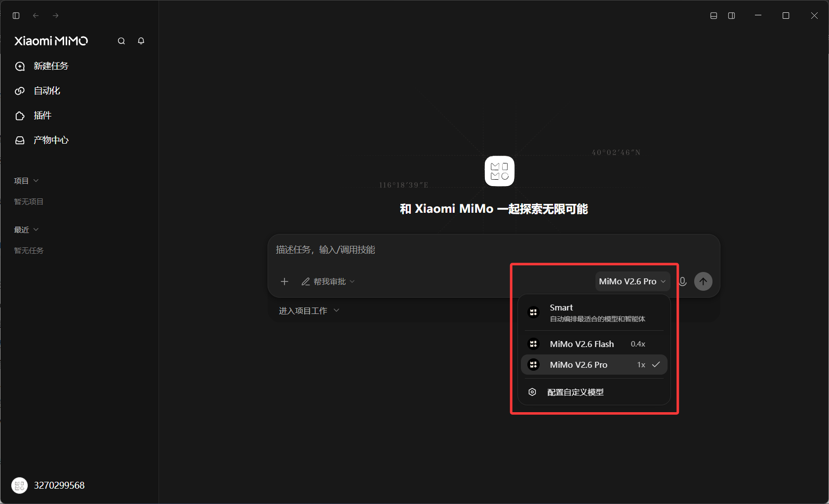Click the 暂无项目 text
The width and height of the screenshot is (829, 504).
point(29,201)
